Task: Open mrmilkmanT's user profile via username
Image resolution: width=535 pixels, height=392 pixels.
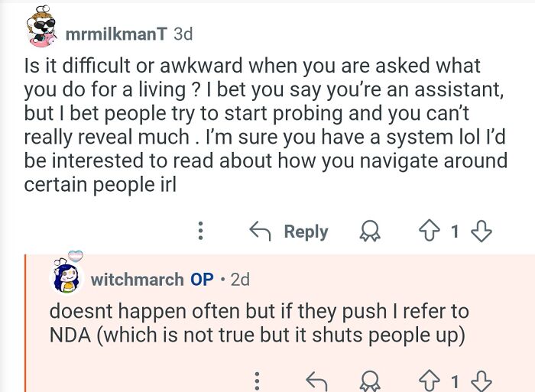Action: [116, 34]
